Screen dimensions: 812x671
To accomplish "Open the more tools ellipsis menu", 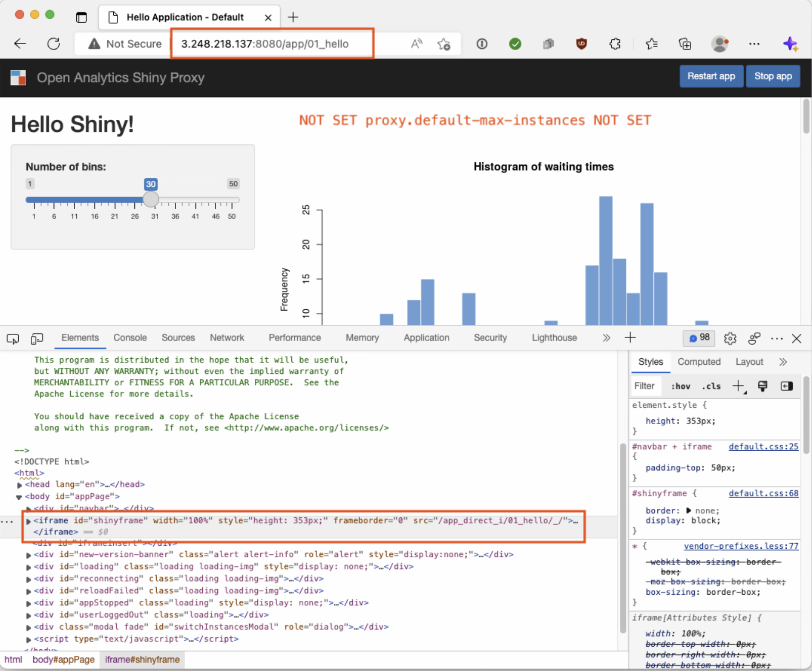I will pyautogui.click(x=777, y=339).
